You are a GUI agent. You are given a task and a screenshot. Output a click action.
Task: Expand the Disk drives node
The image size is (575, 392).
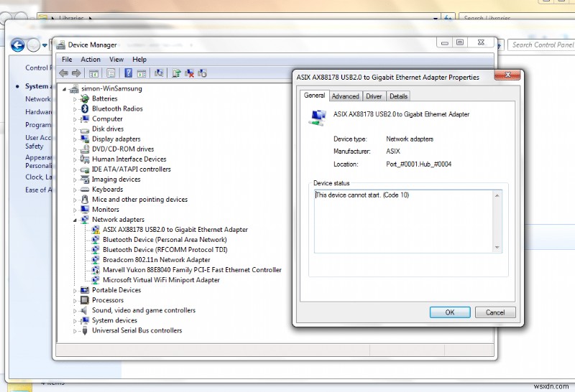[75, 129]
